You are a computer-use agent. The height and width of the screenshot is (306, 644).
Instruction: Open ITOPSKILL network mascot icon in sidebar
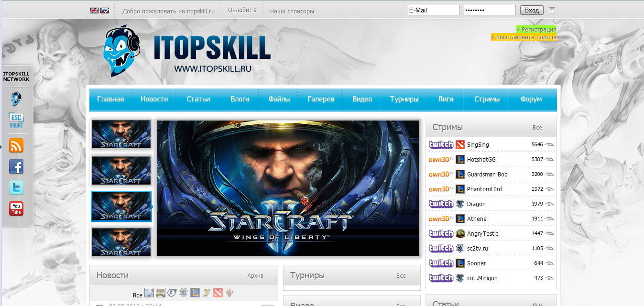tap(16, 99)
